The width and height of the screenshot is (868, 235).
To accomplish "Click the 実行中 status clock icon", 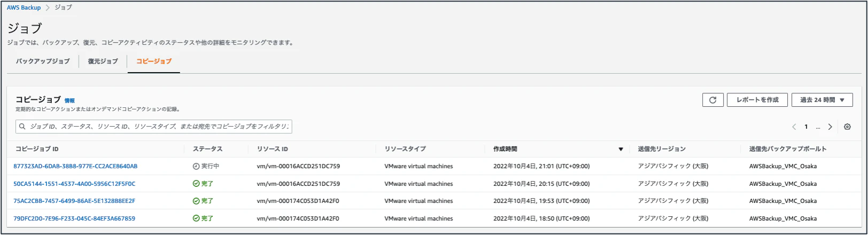I will pyautogui.click(x=196, y=166).
